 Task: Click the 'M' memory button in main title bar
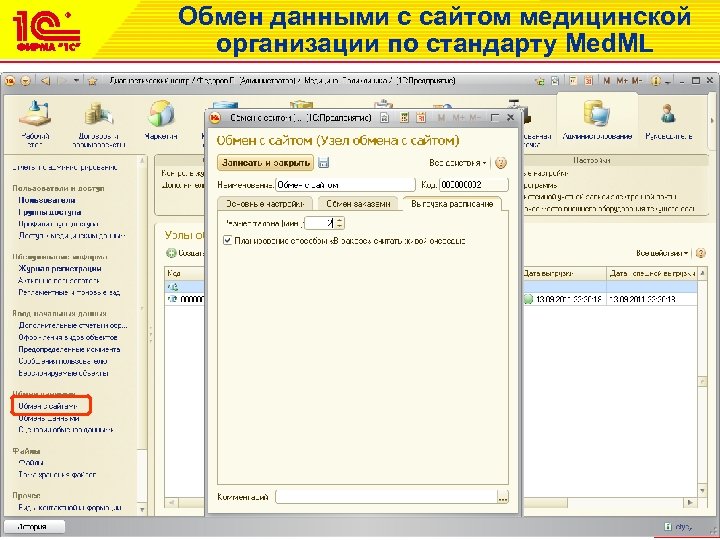click(x=607, y=81)
